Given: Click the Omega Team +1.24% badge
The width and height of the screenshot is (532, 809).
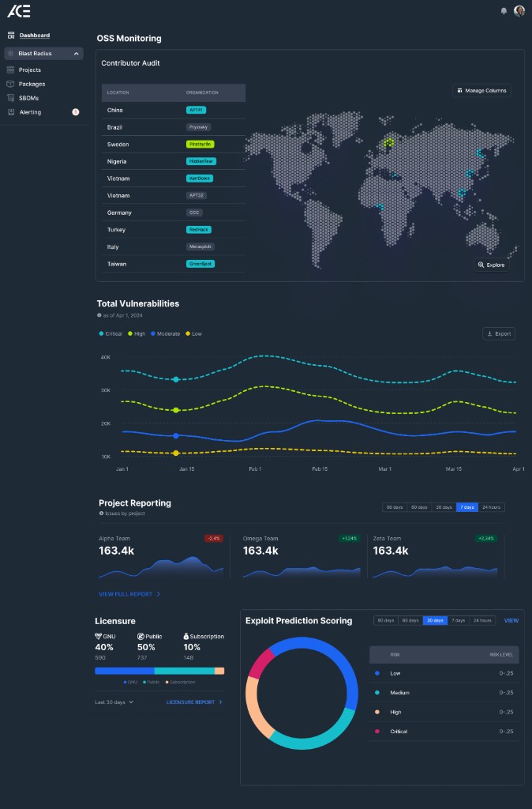Looking at the screenshot, I should click(349, 538).
